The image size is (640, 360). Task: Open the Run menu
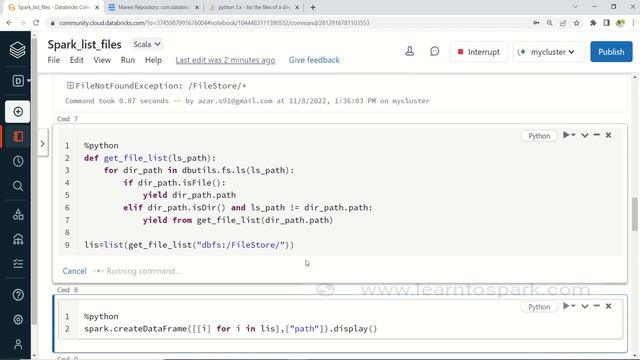pos(128,60)
